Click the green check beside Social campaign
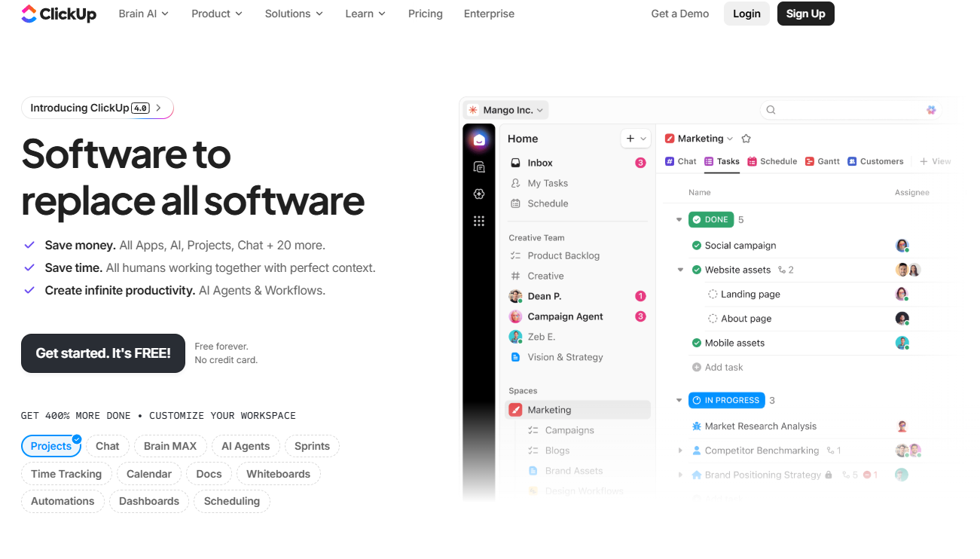The height and width of the screenshot is (559, 980). (697, 246)
